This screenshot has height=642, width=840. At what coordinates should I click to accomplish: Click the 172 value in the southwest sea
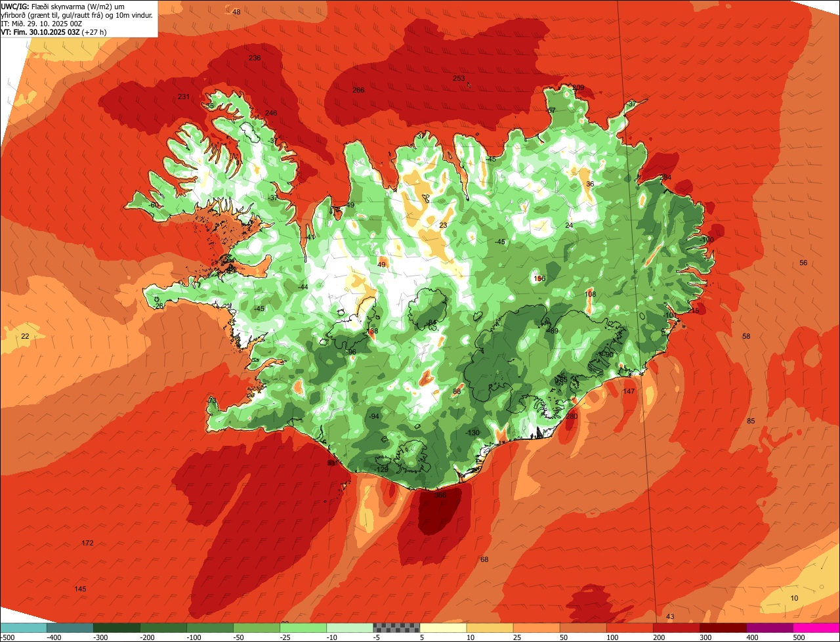[87, 543]
